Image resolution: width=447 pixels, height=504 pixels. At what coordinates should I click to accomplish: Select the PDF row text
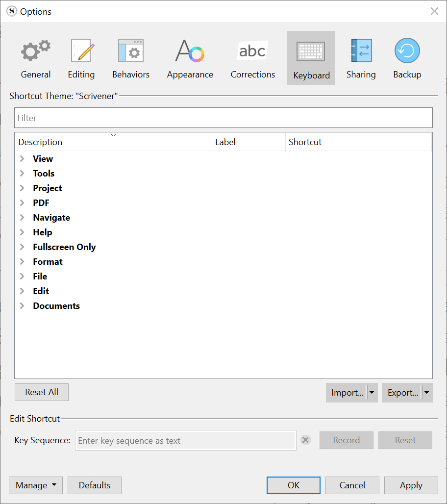pos(41,202)
